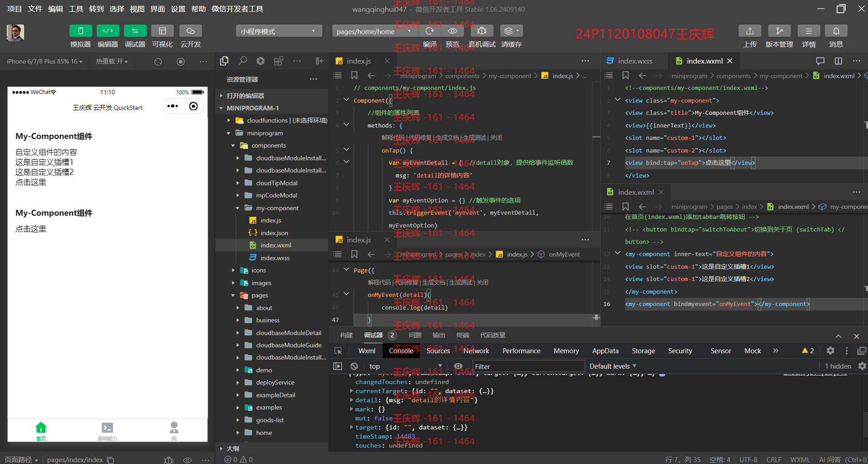Stop the simulator
Viewport: 868px width, 464px height.
tap(181, 62)
